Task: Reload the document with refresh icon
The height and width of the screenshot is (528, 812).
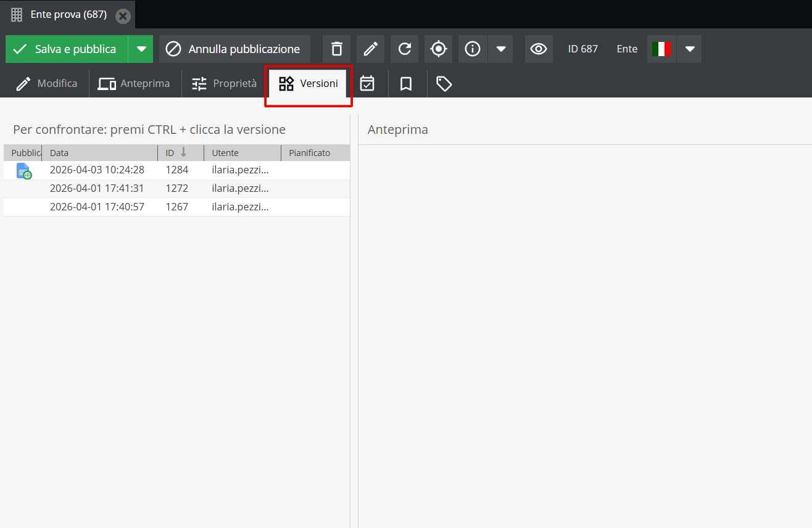Action: (404, 49)
